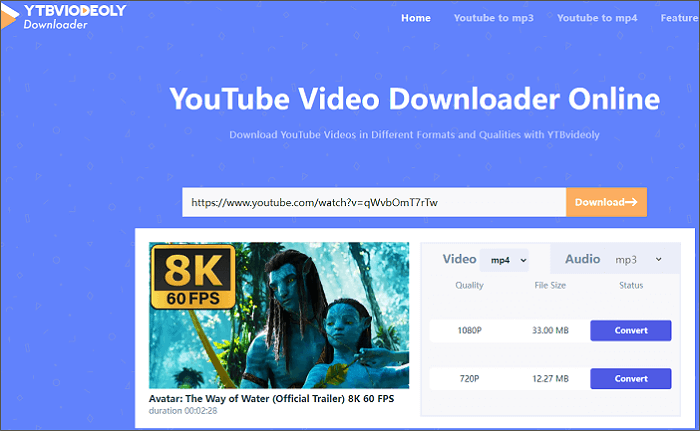The width and height of the screenshot is (700, 431).
Task: Click the 720P quality cell
Action: pyautogui.click(x=469, y=379)
